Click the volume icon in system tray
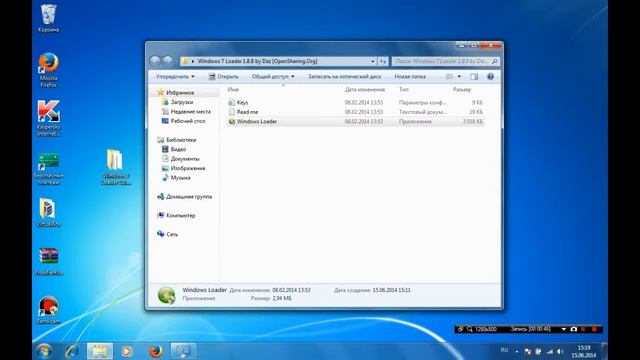 (x=560, y=351)
